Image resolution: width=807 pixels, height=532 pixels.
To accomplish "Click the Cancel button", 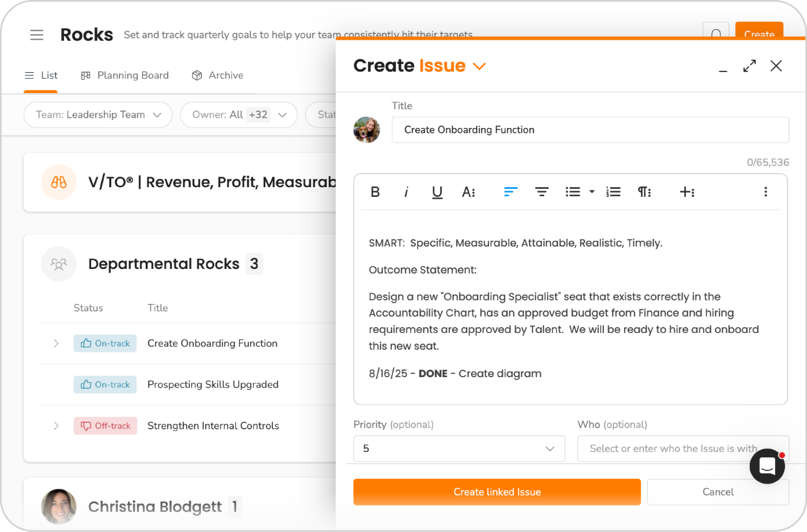I will tap(718, 492).
